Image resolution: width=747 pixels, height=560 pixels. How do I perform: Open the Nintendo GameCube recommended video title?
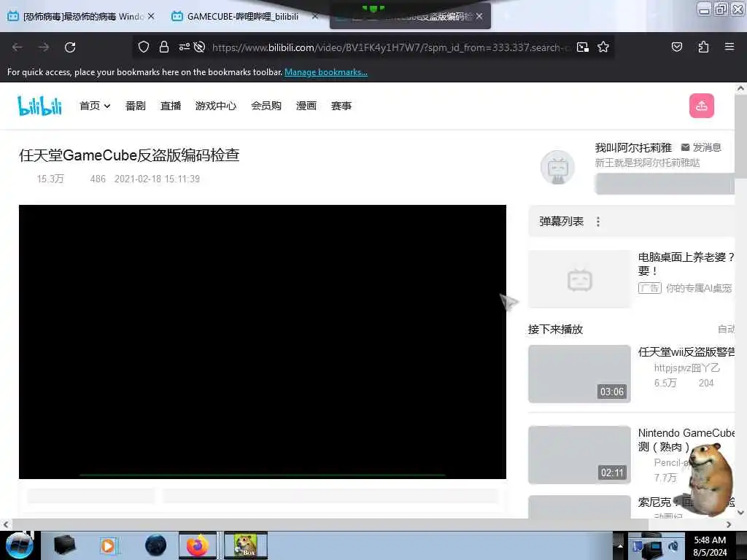point(686,440)
